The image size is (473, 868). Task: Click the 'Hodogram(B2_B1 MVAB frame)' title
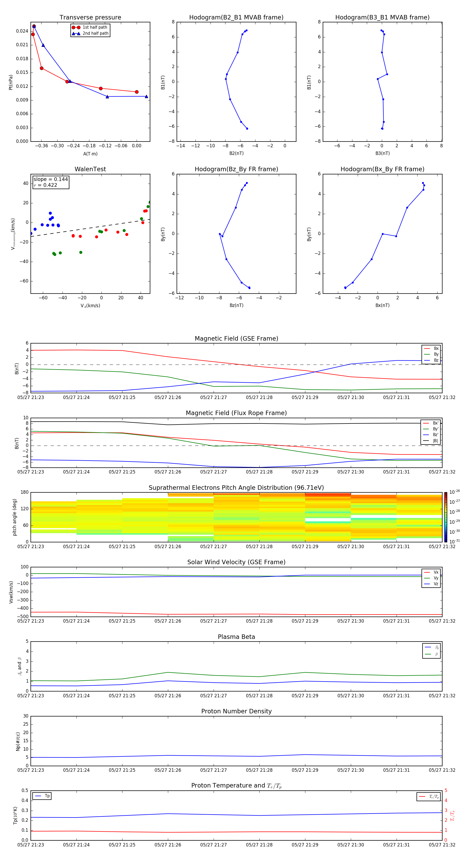point(236,18)
